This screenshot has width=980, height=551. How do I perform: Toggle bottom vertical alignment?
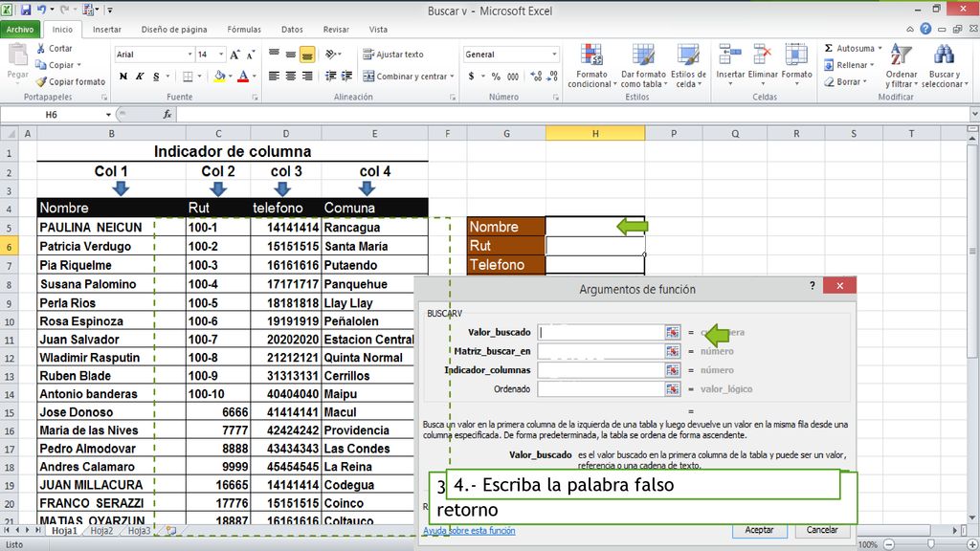[307, 55]
